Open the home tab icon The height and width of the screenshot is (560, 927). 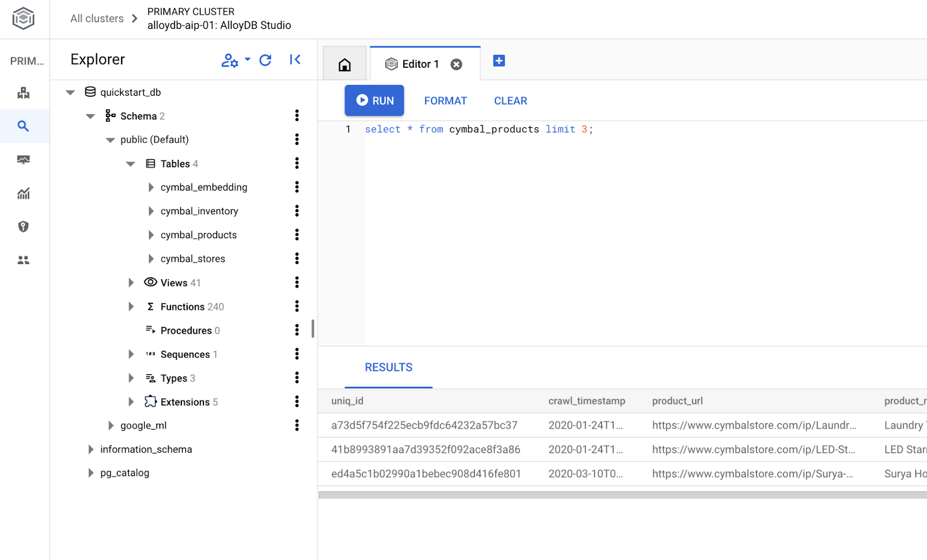click(345, 64)
